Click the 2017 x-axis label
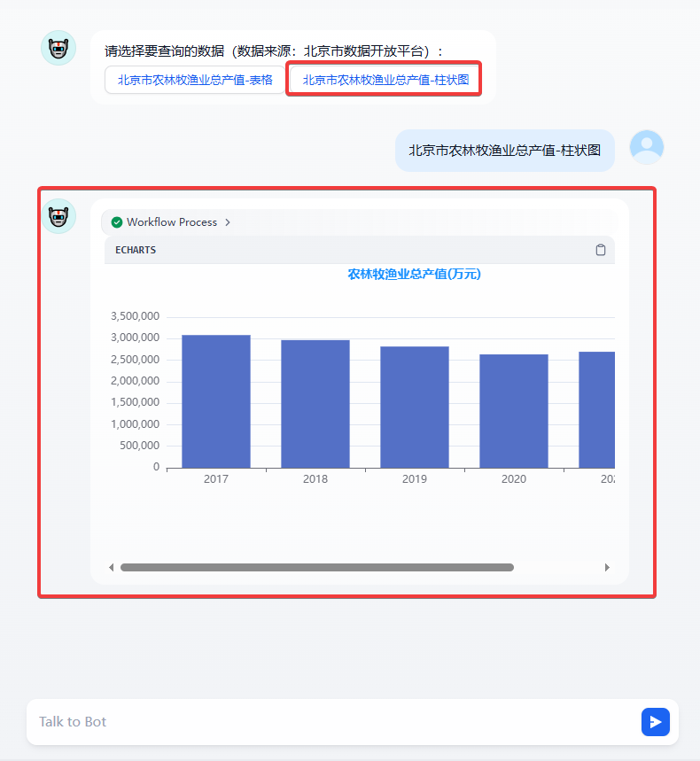This screenshot has height=761, width=700. point(216,479)
